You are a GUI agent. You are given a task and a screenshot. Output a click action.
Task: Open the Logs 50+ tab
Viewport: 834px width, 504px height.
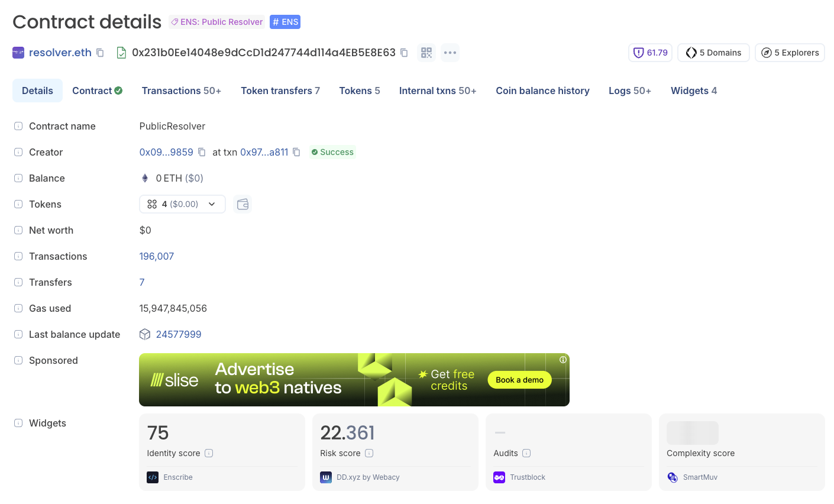click(629, 91)
